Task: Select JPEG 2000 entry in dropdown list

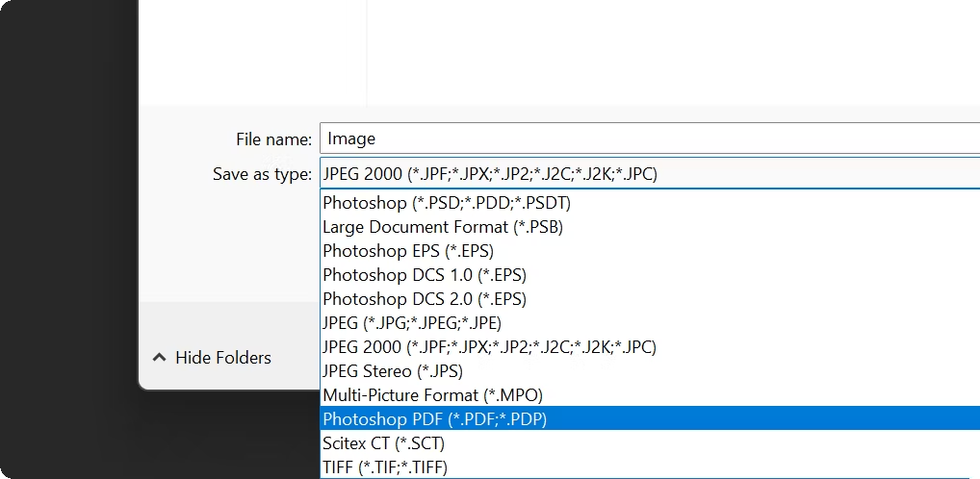Action: coord(650,347)
